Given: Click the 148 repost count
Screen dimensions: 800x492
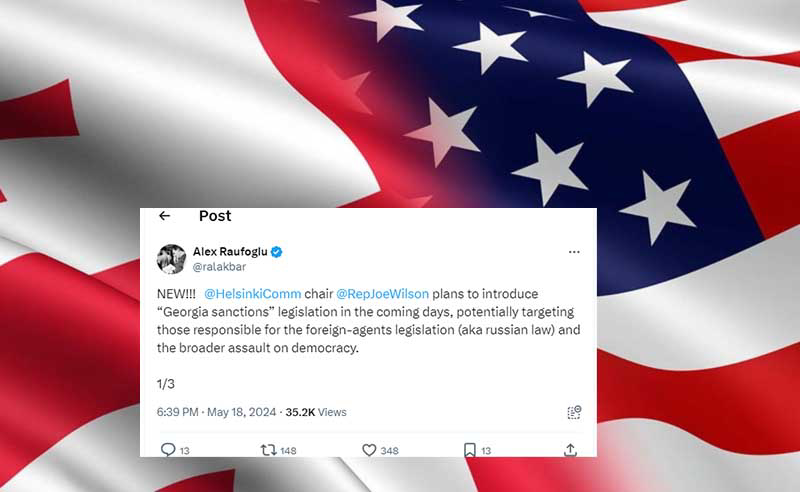Looking at the screenshot, I should 288,451.
